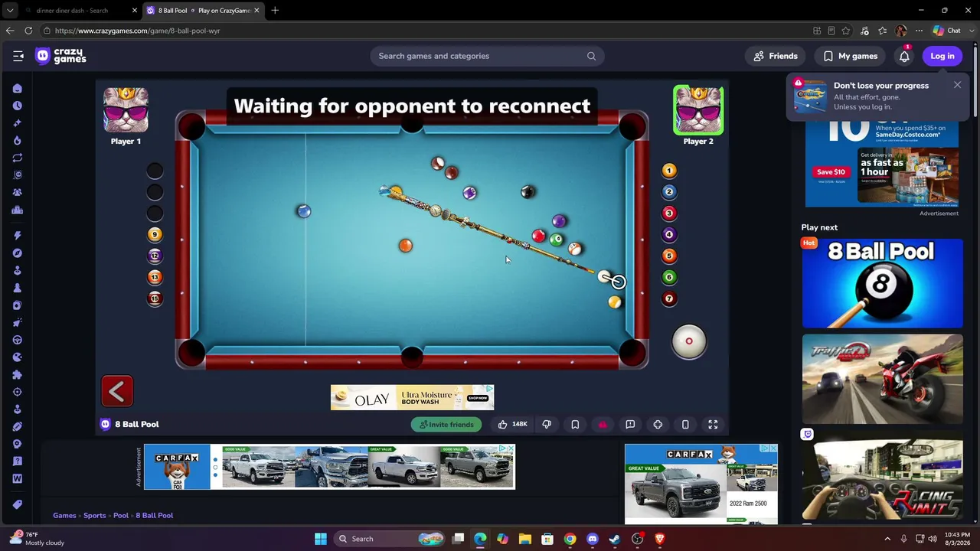Click the taskbar Search box
Image resolution: width=980 pixels, height=551 pixels.
click(390, 539)
